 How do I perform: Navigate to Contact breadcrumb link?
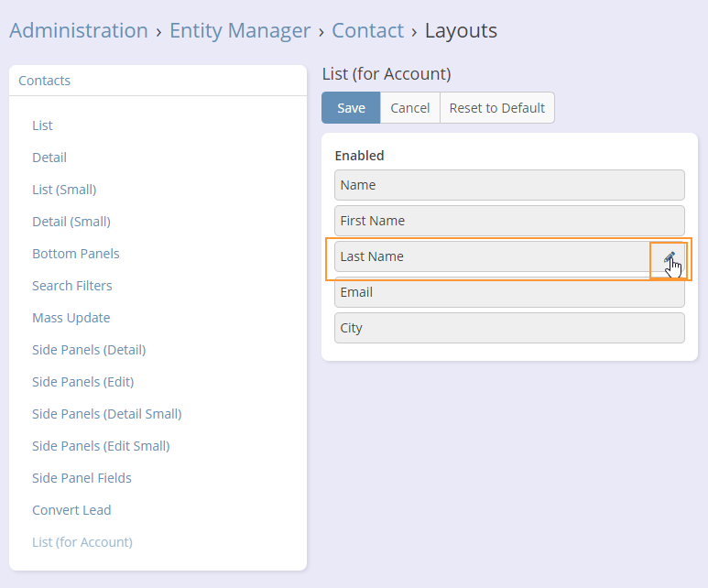367,30
